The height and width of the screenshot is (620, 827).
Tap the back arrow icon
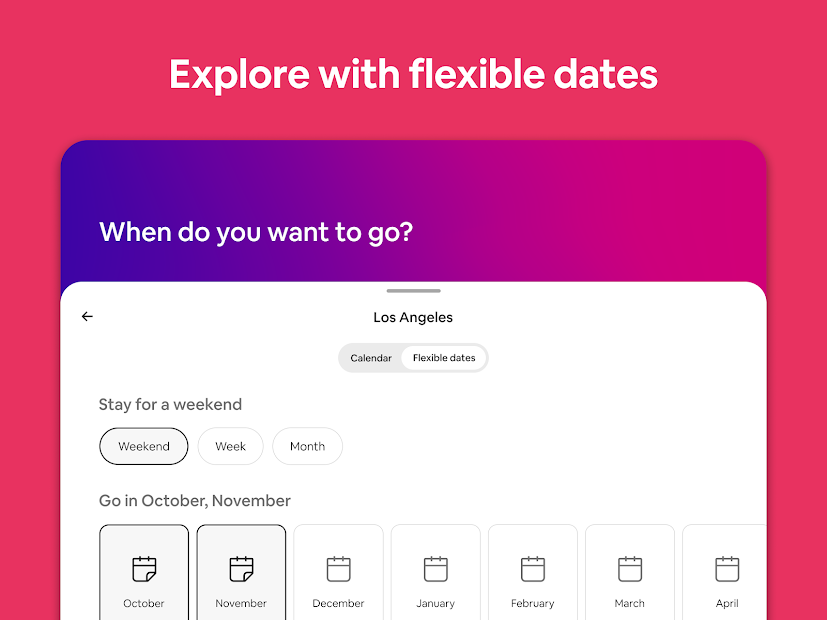coord(87,316)
